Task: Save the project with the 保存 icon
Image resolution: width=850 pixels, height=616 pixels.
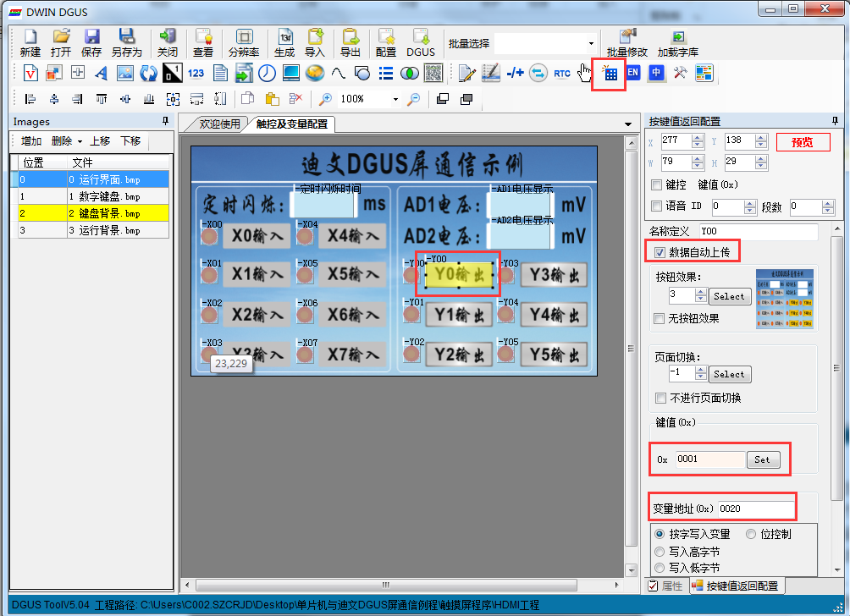Action: point(91,43)
